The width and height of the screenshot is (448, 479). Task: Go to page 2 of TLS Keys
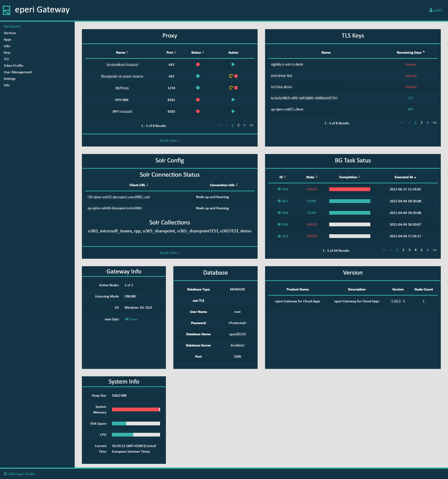(x=421, y=123)
